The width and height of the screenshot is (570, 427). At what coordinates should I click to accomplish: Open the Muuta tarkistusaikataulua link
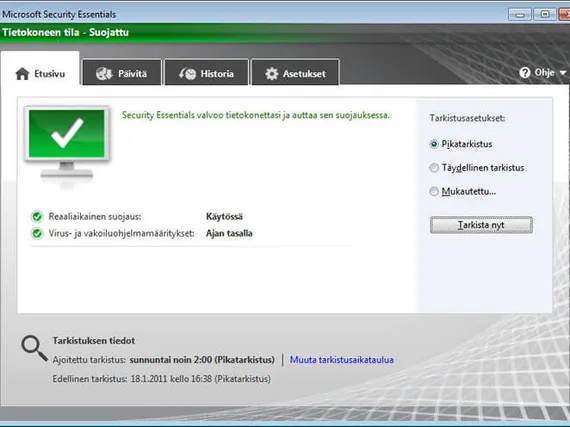[x=341, y=360]
